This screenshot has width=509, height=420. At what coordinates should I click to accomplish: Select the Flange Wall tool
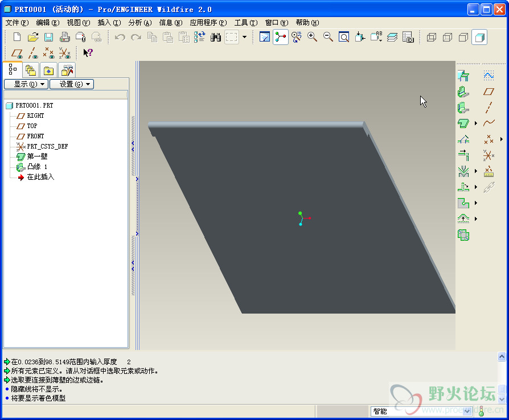(463, 108)
